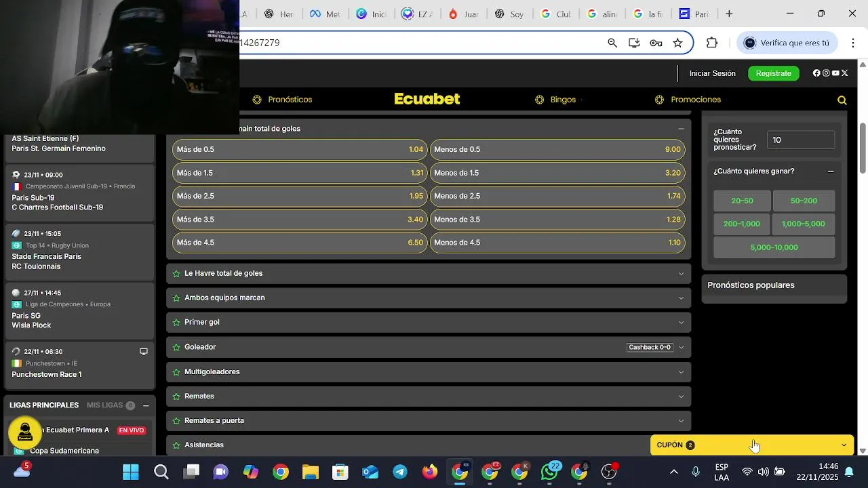The height and width of the screenshot is (488, 868).
Task: Favorite the Multigoleadores market star
Action: 176,371
